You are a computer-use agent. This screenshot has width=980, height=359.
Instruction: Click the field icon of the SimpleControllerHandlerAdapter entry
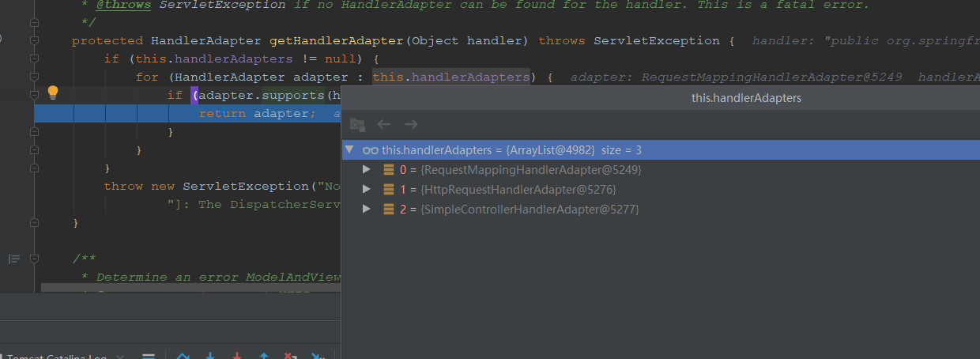389,210
